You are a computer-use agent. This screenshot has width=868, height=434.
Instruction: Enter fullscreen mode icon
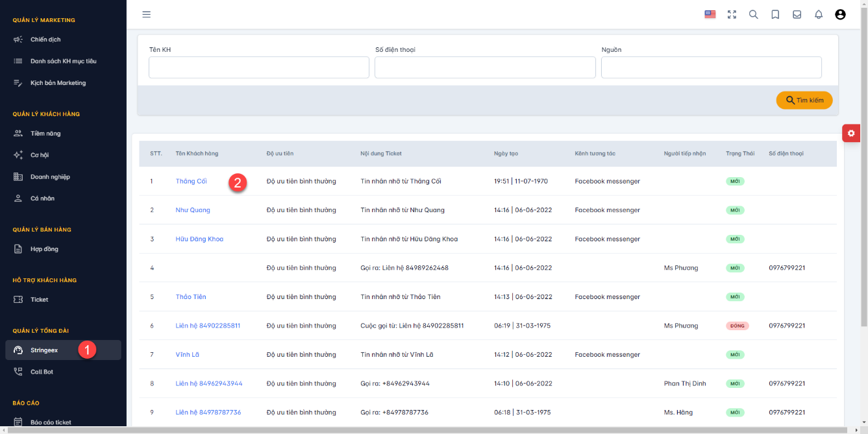tap(732, 14)
